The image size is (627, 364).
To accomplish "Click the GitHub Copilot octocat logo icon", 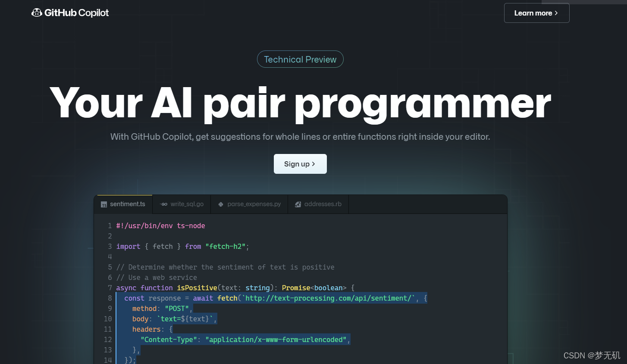I will pos(36,13).
